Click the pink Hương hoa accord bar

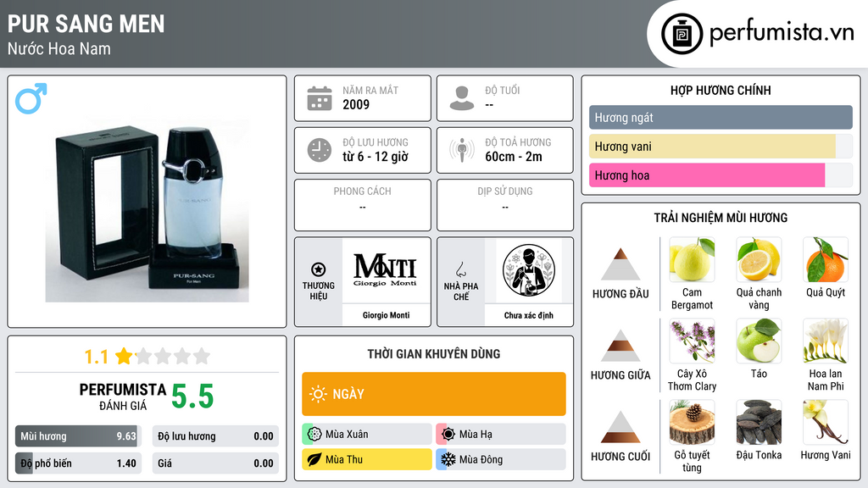click(x=707, y=175)
